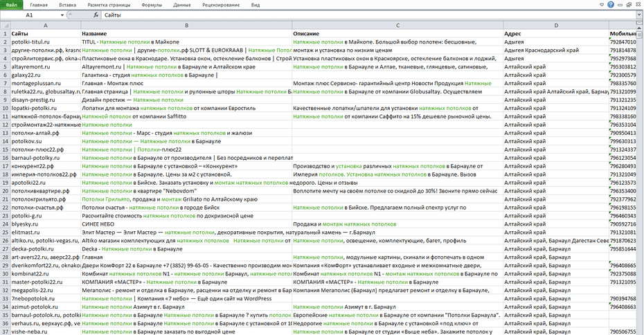
Task: Open the Данные tab
Action: (x=182, y=5)
